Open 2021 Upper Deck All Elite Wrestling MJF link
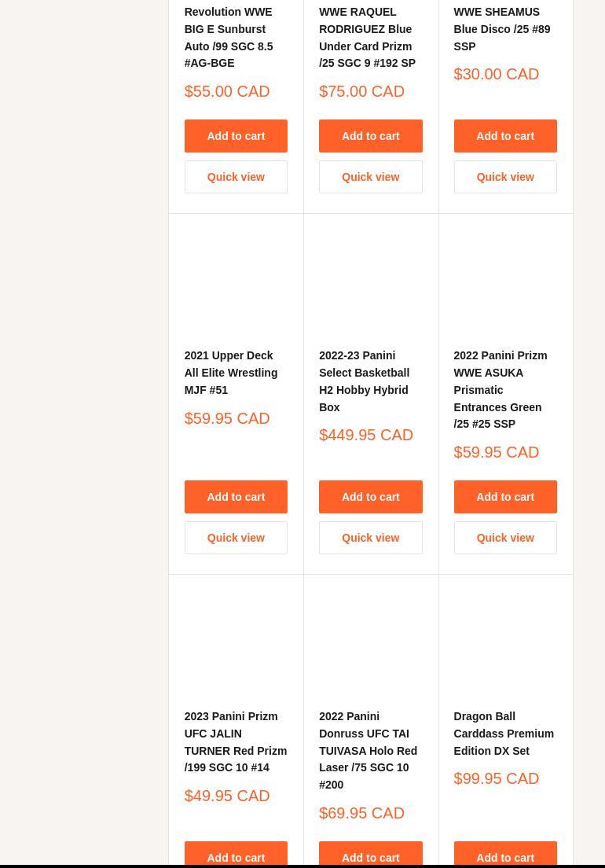 point(230,373)
